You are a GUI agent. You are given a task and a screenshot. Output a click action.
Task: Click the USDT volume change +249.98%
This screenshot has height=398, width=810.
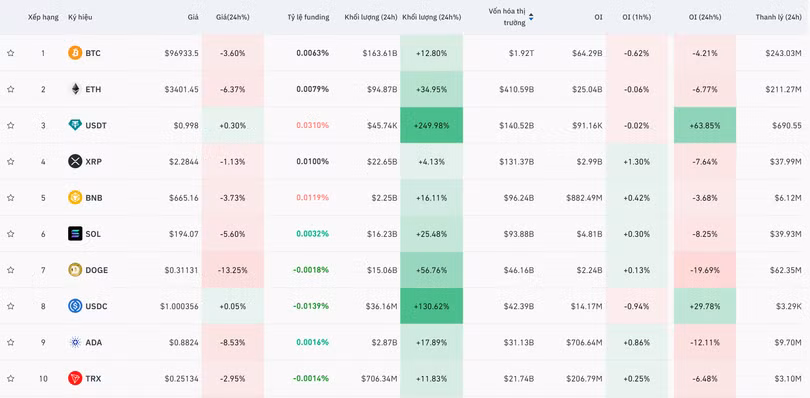[x=431, y=125]
